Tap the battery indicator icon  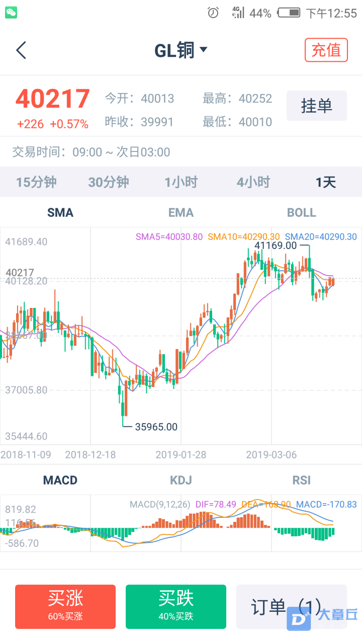289,13
